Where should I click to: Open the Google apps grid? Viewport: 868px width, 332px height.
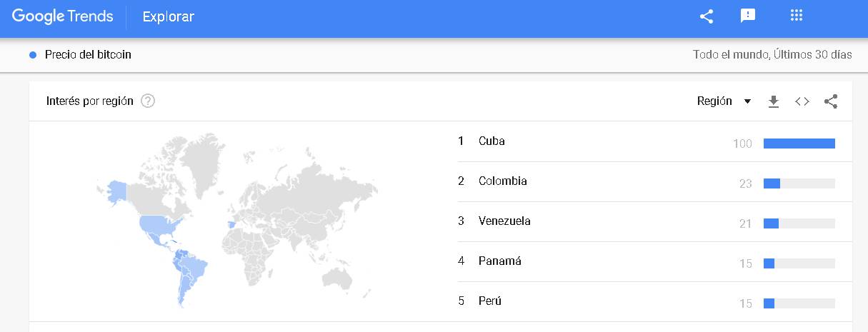click(797, 16)
